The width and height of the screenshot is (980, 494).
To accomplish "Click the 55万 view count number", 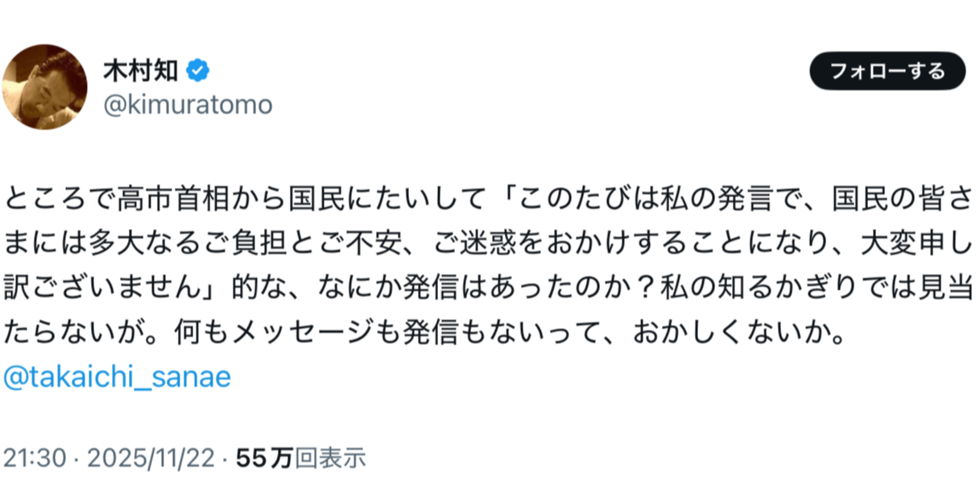I will tap(264, 459).
